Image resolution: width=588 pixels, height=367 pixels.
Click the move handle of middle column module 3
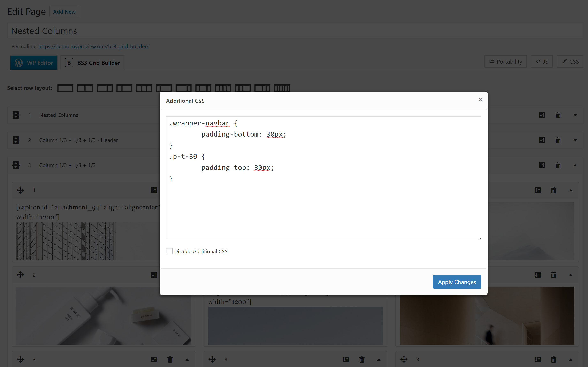click(x=212, y=359)
